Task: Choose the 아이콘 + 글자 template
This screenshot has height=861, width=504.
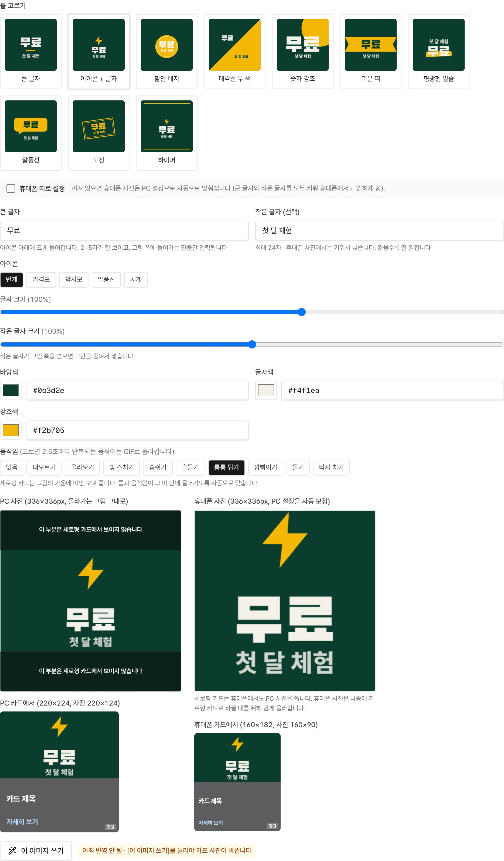Action: coord(99,52)
